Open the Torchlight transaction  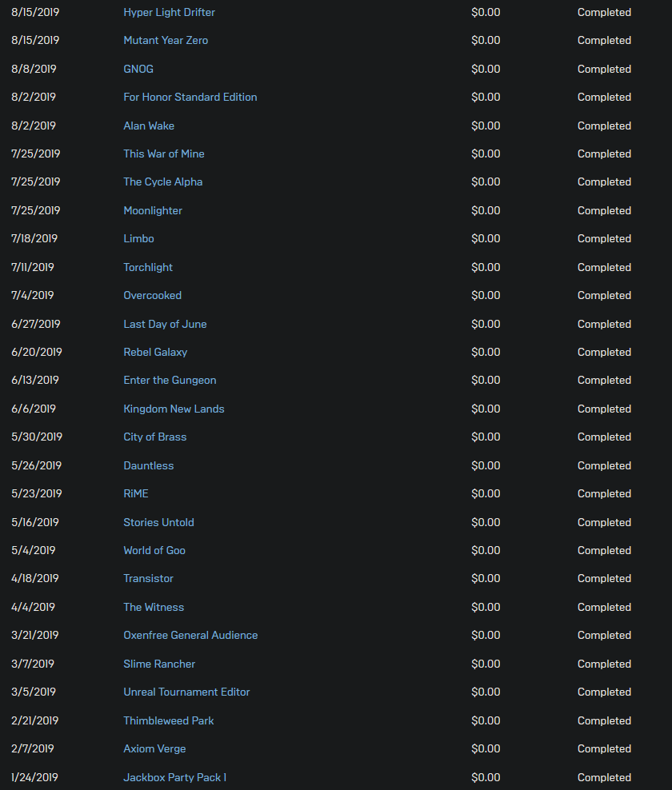(x=148, y=268)
